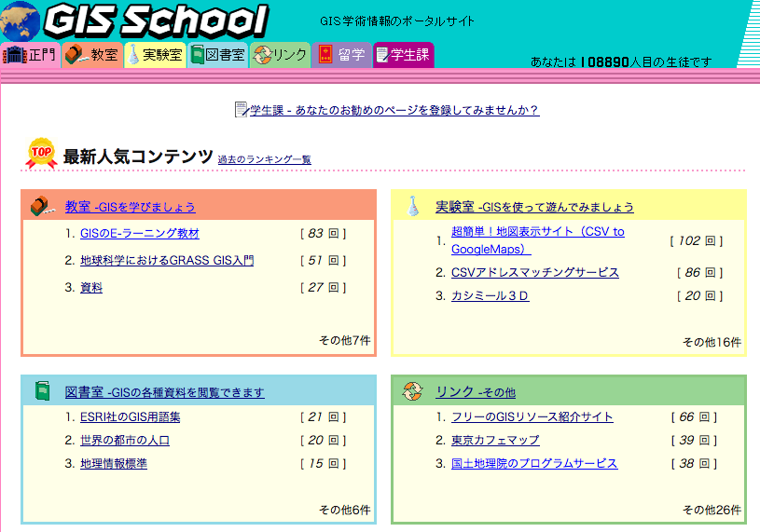The height and width of the screenshot is (532, 760).
Task: Open the 資料 link
Action: pos(91,288)
